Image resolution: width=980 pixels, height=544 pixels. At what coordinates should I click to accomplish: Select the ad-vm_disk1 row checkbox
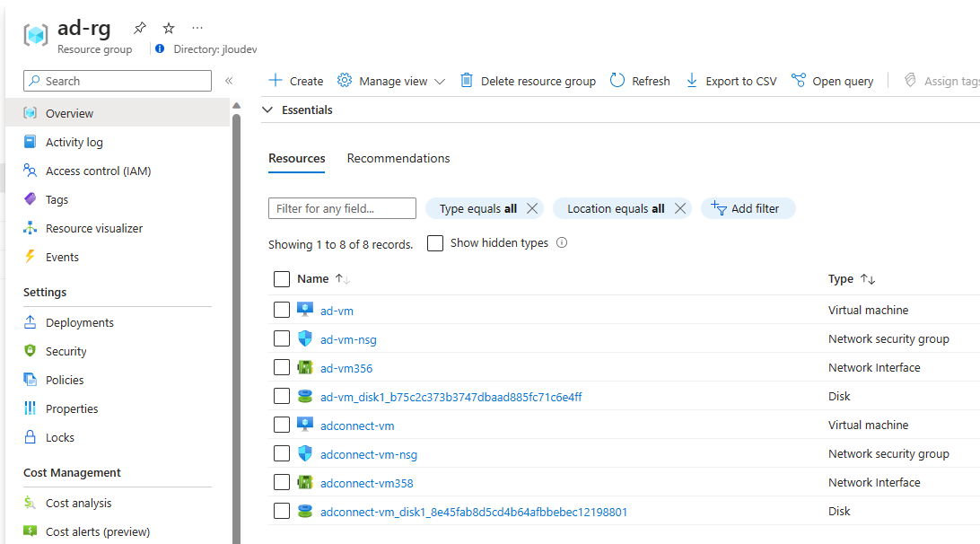coord(282,397)
